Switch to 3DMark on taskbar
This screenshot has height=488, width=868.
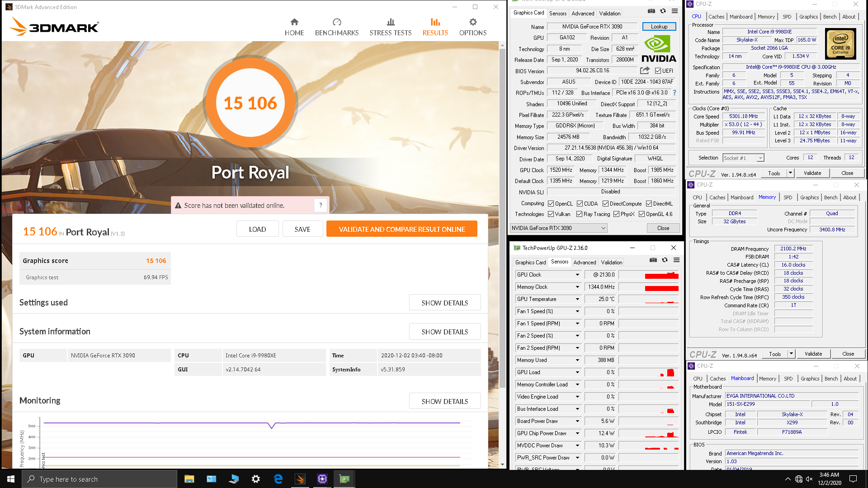point(300,479)
